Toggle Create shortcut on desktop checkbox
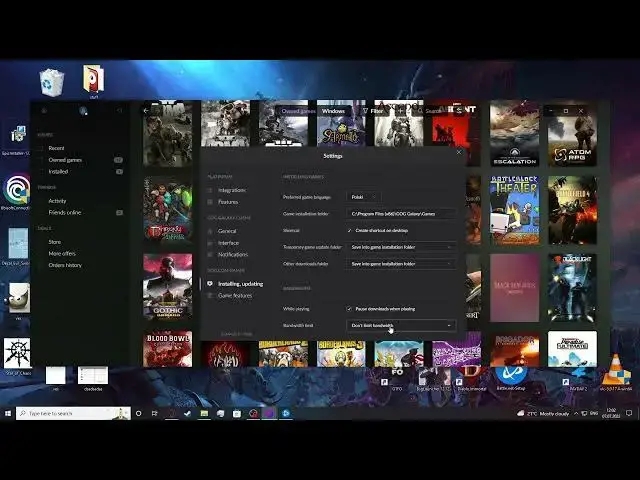Image resolution: width=640 pixels, height=480 pixels. tap(349, 231)
